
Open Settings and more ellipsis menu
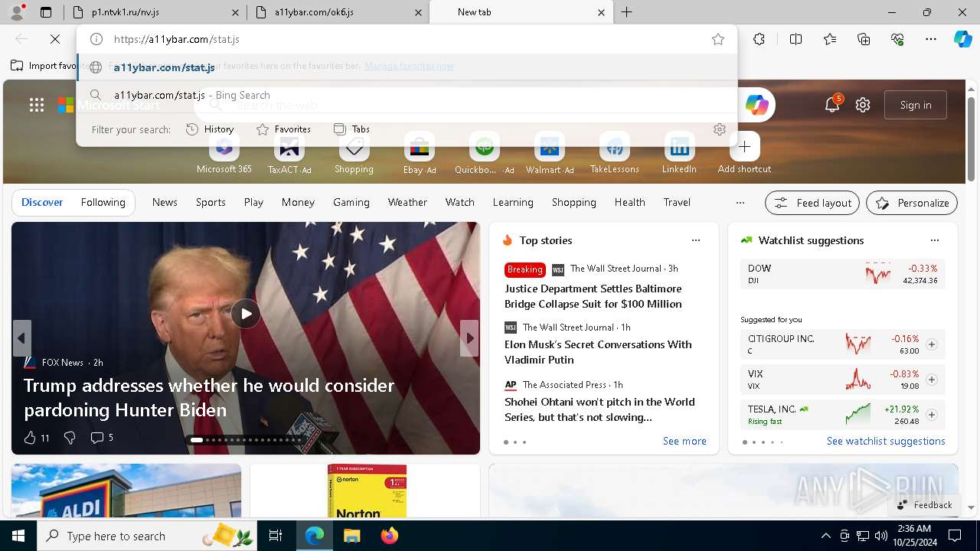tap(931, 39)
